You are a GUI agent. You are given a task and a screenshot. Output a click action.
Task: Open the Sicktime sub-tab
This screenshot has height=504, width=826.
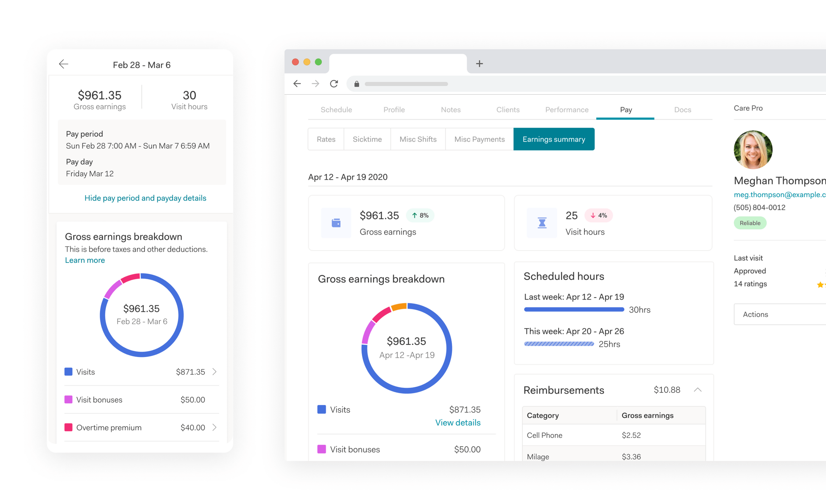[367, 139]
